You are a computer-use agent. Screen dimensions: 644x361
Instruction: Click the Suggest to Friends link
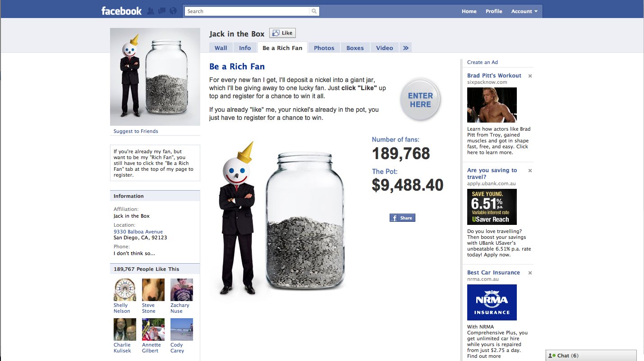136,131
